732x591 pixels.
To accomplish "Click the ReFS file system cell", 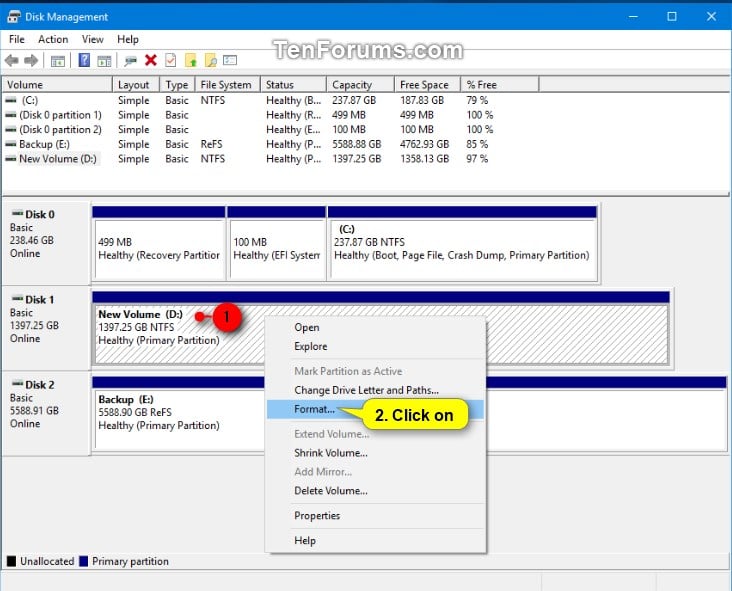I will pos(211,144).
